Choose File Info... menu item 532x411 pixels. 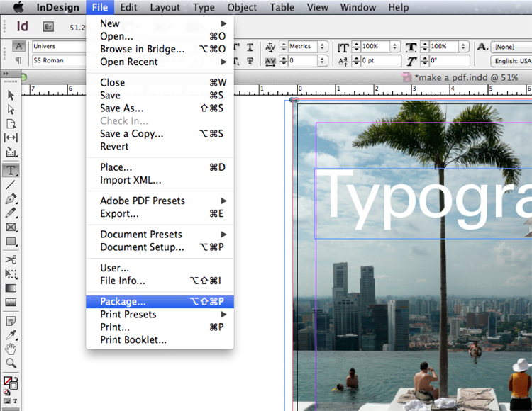pyautogui.click(x=160, y=281)
